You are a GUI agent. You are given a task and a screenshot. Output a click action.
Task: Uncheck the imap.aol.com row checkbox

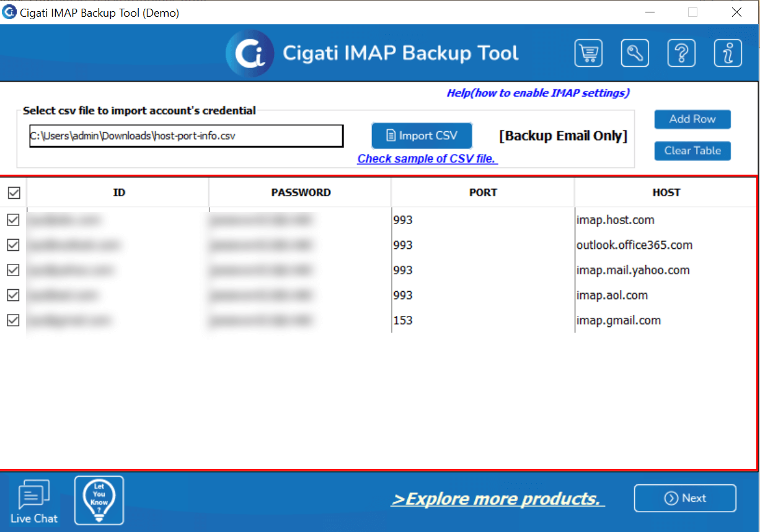point(13,295)
